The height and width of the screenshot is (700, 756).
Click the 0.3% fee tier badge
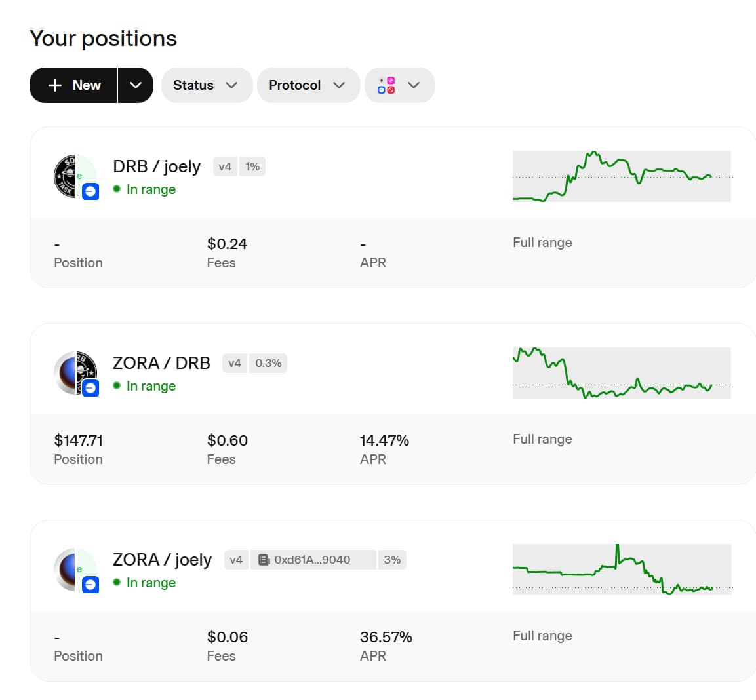pyautogui.click(x=268, y=363)
